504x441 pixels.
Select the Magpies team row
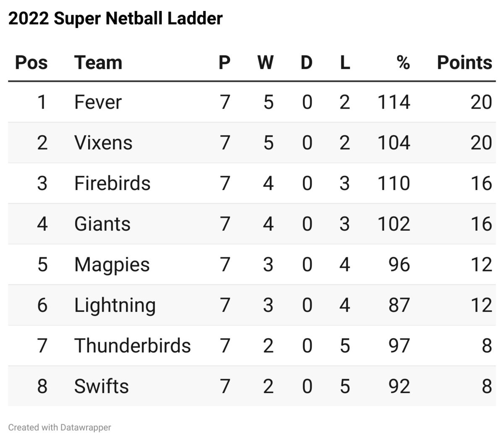[252, 264]
